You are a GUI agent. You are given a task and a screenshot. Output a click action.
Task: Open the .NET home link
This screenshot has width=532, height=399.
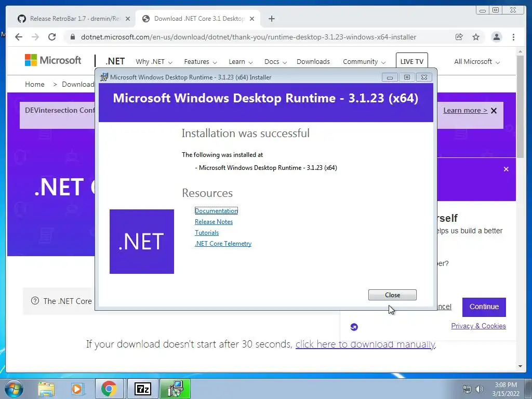115,61
